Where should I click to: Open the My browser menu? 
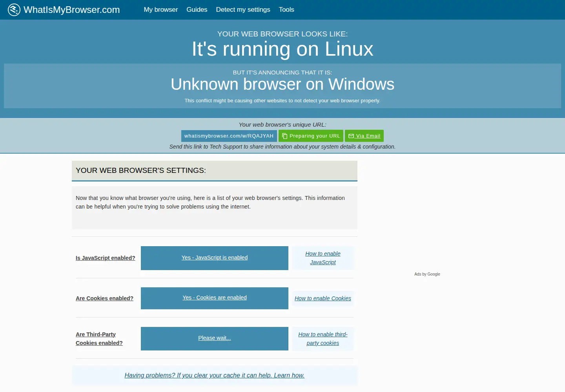pos(161,9)
